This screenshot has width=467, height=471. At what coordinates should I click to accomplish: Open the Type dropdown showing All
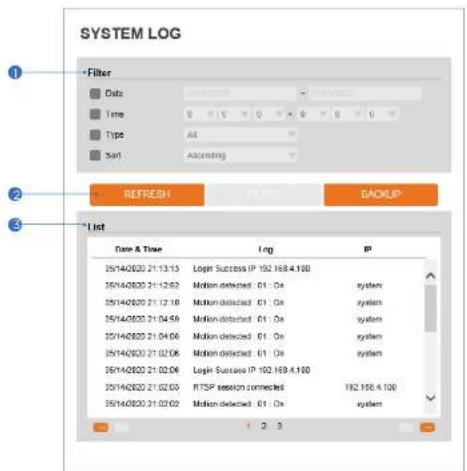point(240,135)
